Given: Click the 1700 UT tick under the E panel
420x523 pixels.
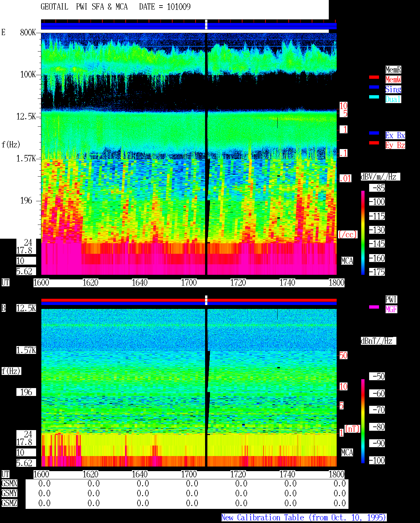Looking at the screenshot, I should click(x=189, y=283).
